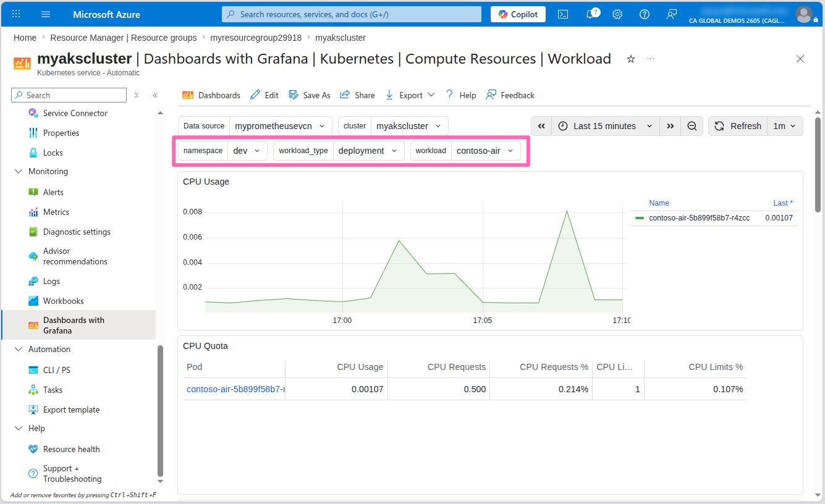This screenshot has height=504, width=825.
Task: Click Feedback in the dashboard toolbar
Action: (510, 95)
